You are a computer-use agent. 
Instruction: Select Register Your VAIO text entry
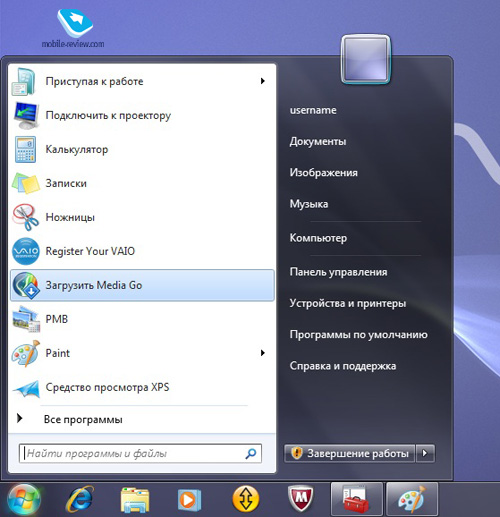coord(90,251)
